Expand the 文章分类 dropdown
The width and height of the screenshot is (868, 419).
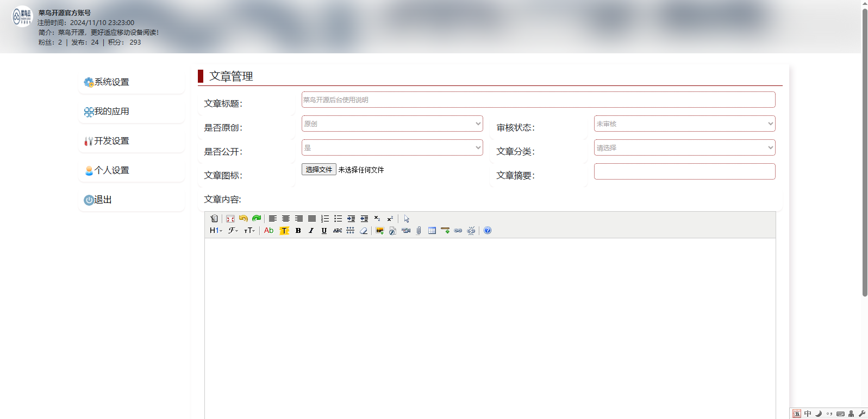(684, 147)
